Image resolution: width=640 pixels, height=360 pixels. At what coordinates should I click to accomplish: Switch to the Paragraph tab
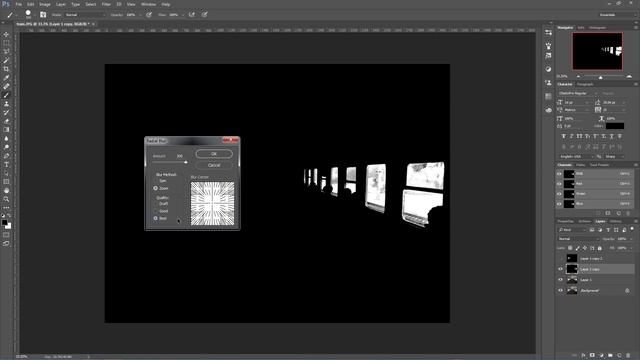585,84
